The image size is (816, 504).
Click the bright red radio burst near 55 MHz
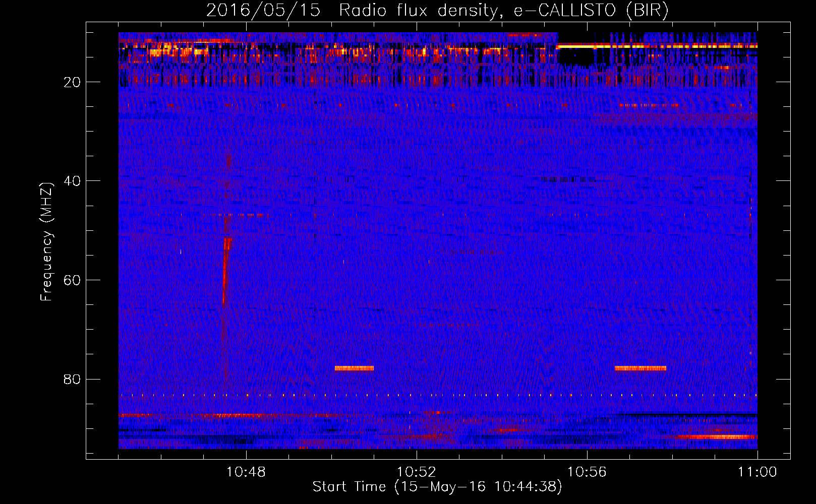coord(226,271)
